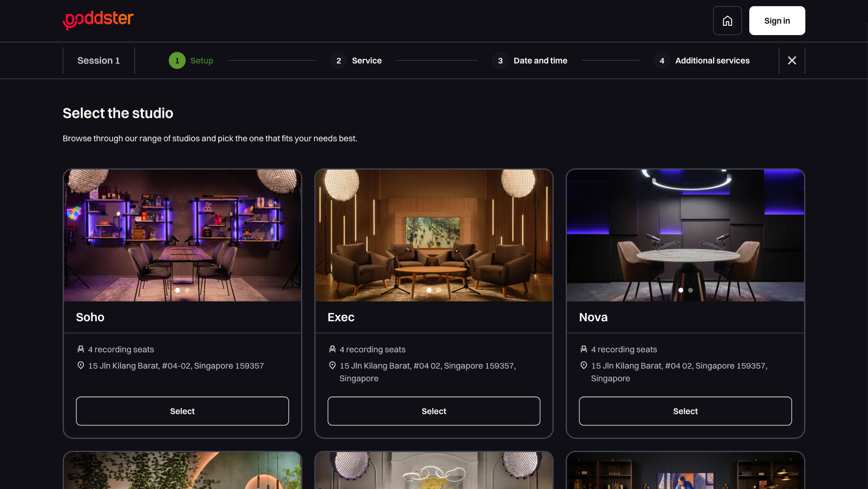Show second Soho photo via carousel dot

(187, 290)
